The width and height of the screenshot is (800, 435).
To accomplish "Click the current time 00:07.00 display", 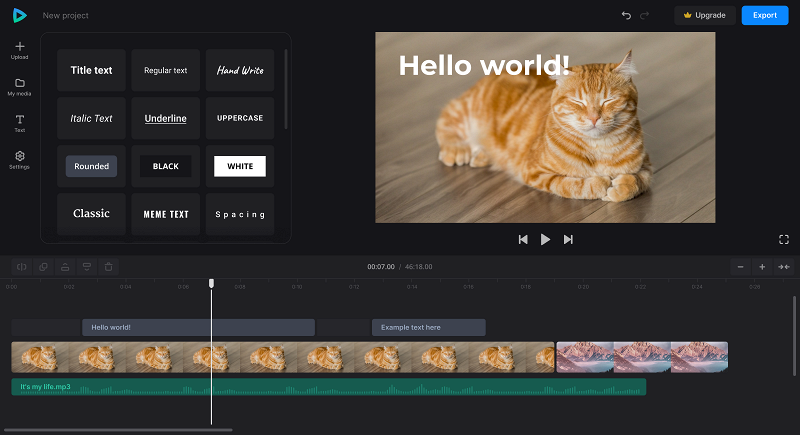I will (x=381, y=267).
